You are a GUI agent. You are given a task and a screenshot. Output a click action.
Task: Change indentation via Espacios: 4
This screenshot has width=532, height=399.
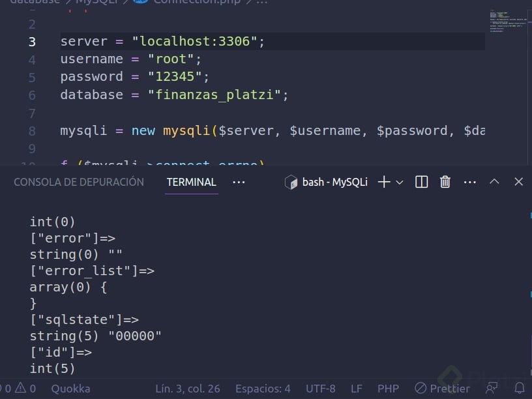pos(263,389)
